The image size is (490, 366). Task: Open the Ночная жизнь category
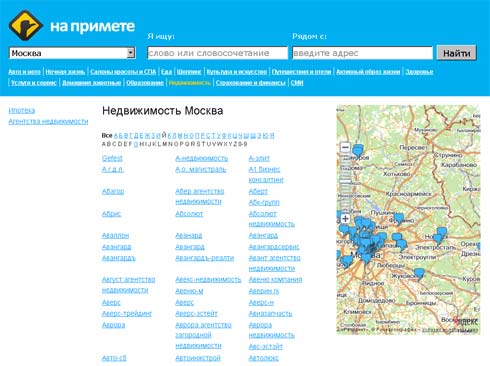[65, 72]
